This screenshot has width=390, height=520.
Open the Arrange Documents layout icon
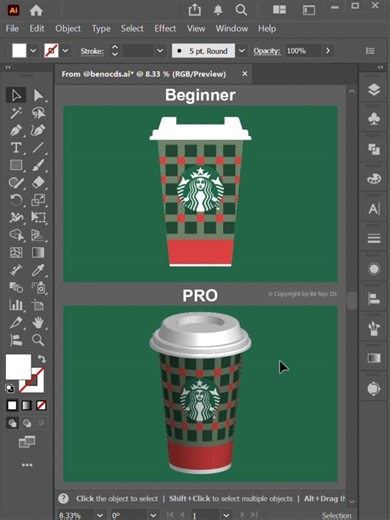tap(279, 10)
